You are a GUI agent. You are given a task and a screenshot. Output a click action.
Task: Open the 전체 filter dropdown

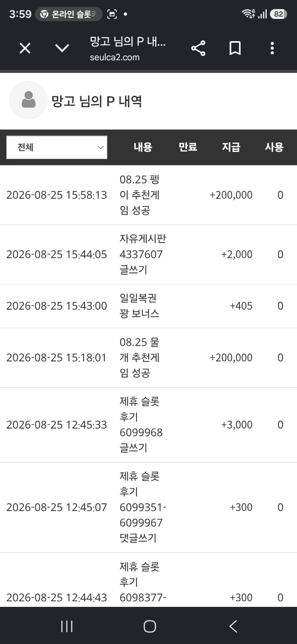click(x=57, y=147)
